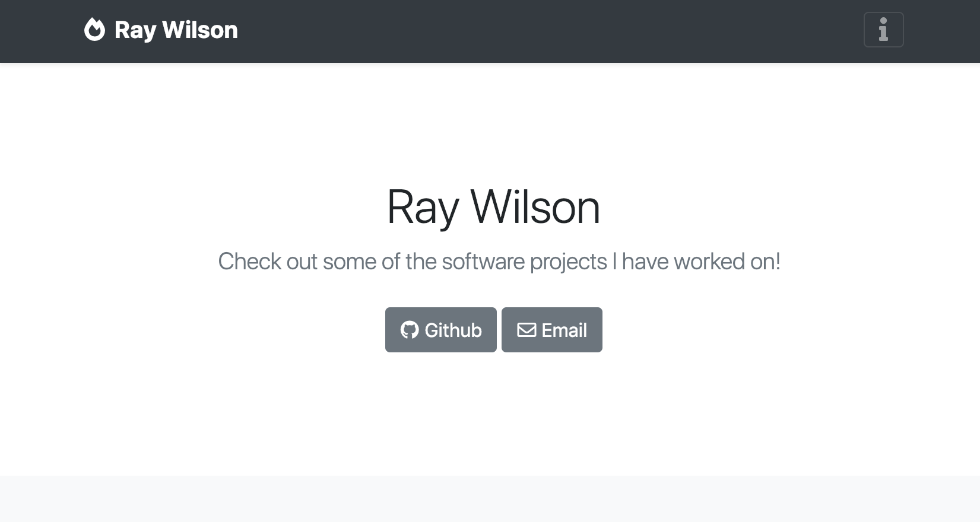Click the words Check out in subtitle
Viewport: 980px width, 522px height.
click(268, 262)
